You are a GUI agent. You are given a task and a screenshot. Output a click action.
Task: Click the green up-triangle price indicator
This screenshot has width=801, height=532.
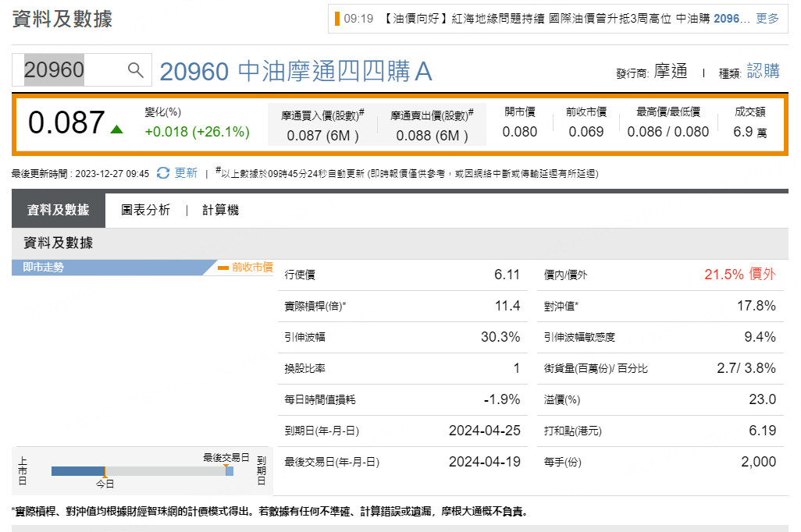(x=116, y=129)
